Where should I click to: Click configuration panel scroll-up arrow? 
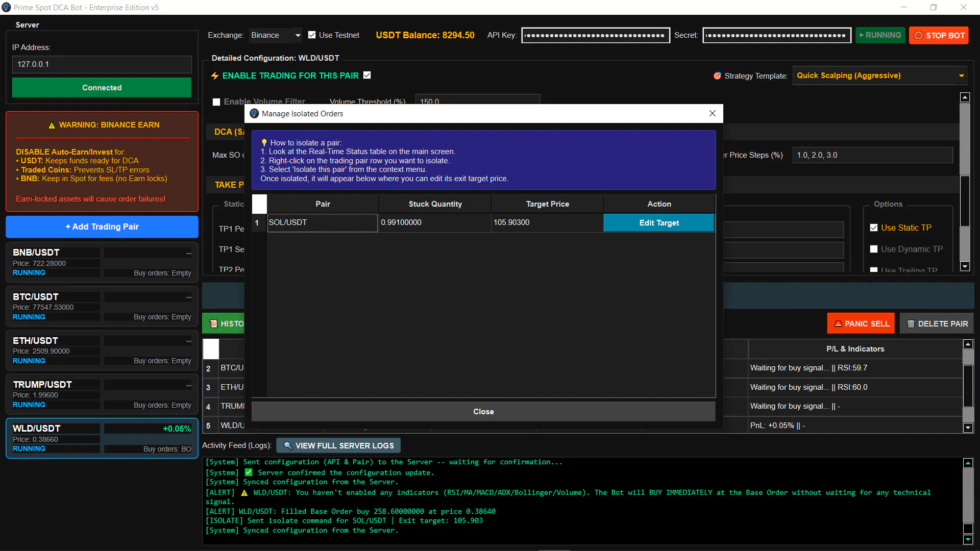point(965,97)
